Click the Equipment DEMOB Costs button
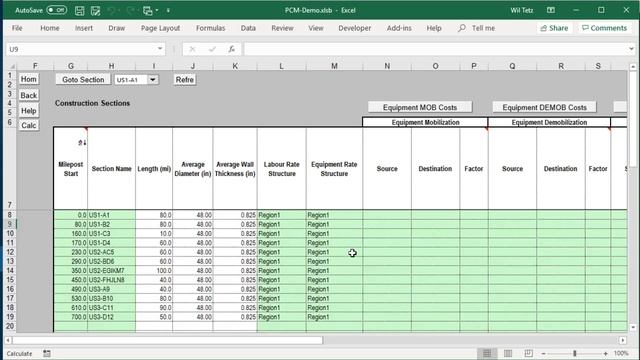640x360 pixels. pyautogui.click(x=544, y=107)
